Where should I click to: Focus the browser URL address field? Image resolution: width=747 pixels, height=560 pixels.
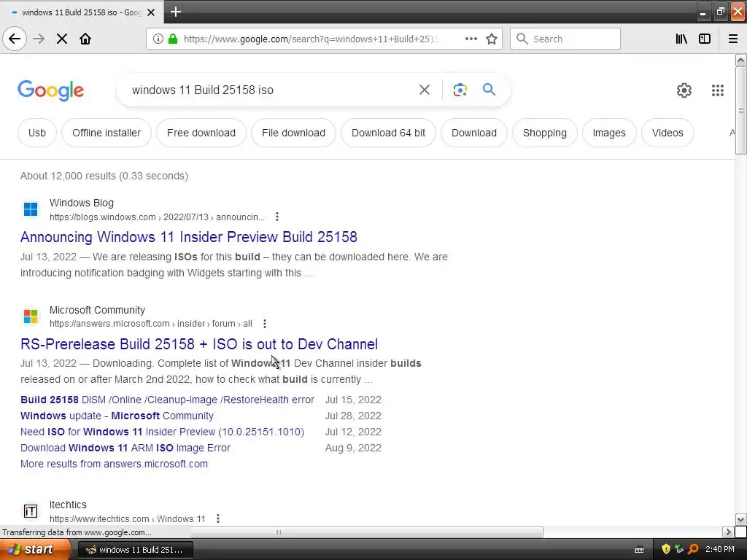309,39
